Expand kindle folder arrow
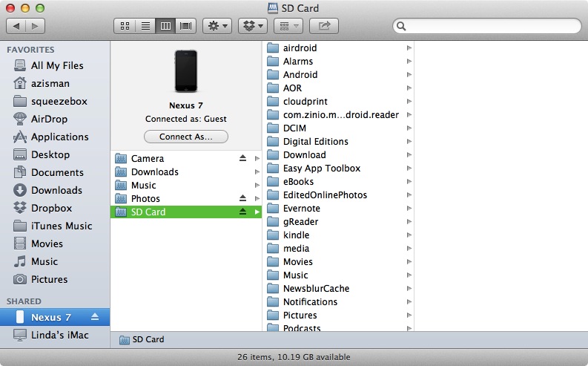588x366 pixels. pyautogui.click(x=409, y=235)
